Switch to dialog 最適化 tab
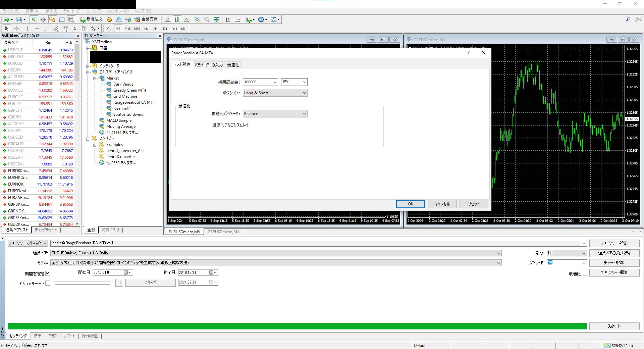Screen dimensions: 644x349 point(233,65)
